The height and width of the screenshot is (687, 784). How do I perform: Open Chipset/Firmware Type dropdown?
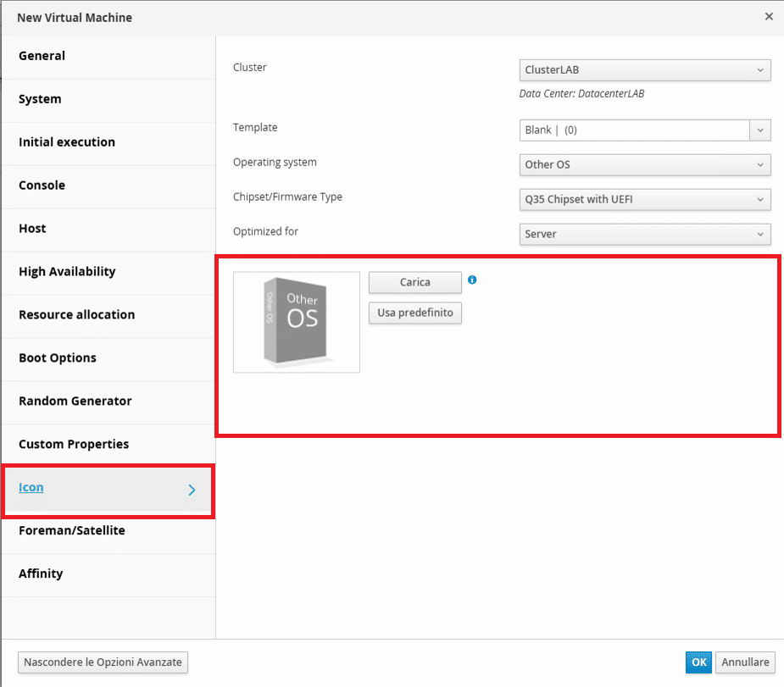pyautogui.click(x=645, y=199)
